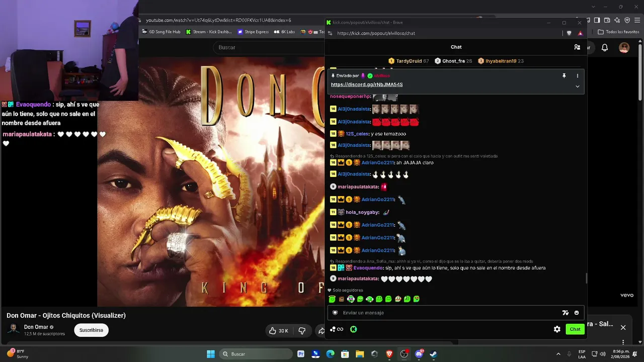Open Don Omar channel avatar
This screenshot has height=362, width=644.
tap(14, 330)
